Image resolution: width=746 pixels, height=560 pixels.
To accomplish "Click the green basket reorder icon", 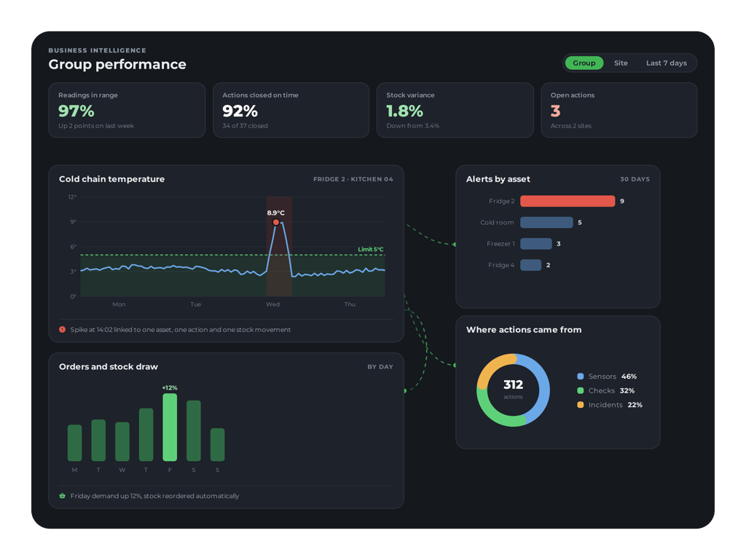I will click(x=63, y=496).
